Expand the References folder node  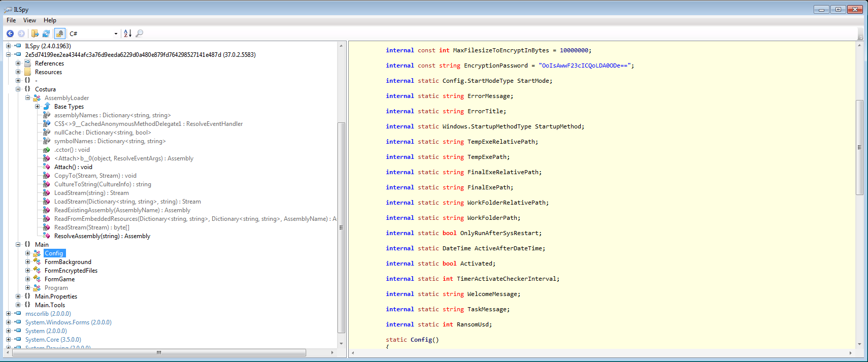18,63
